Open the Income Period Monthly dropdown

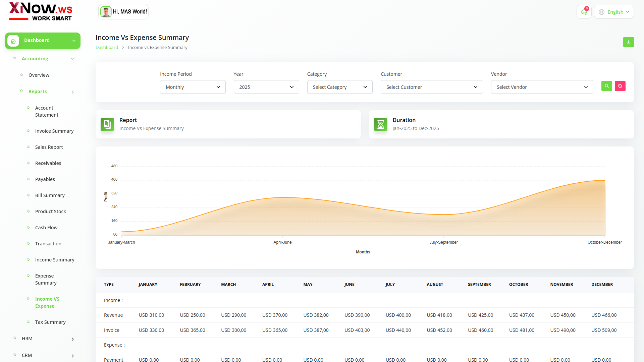click(193, 87)
